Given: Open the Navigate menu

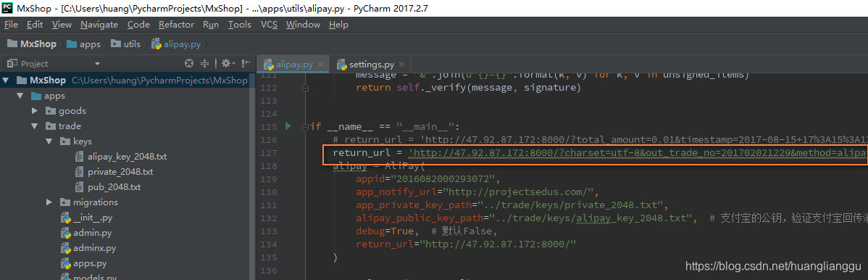Looking at the screenshot, I should (99, 25).
